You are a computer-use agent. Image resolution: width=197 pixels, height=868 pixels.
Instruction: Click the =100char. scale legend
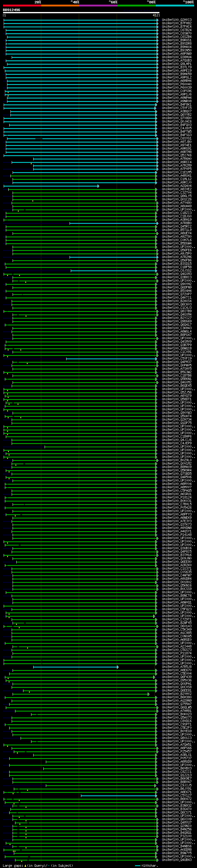point(146,865)
